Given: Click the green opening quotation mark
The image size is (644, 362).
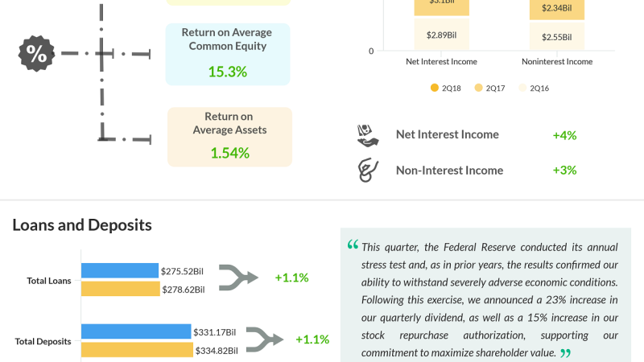Looking at the screenshot, I should pyautogui.click(x=353, y=245).
